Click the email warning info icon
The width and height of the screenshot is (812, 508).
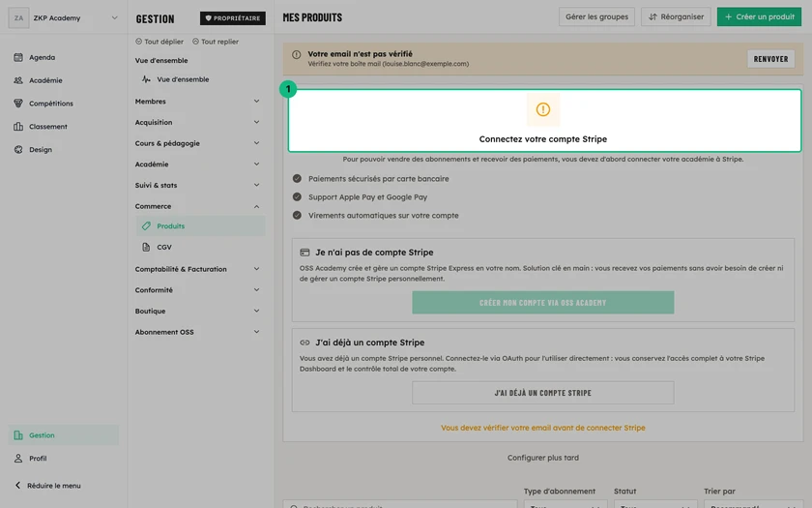click(296, 54)
